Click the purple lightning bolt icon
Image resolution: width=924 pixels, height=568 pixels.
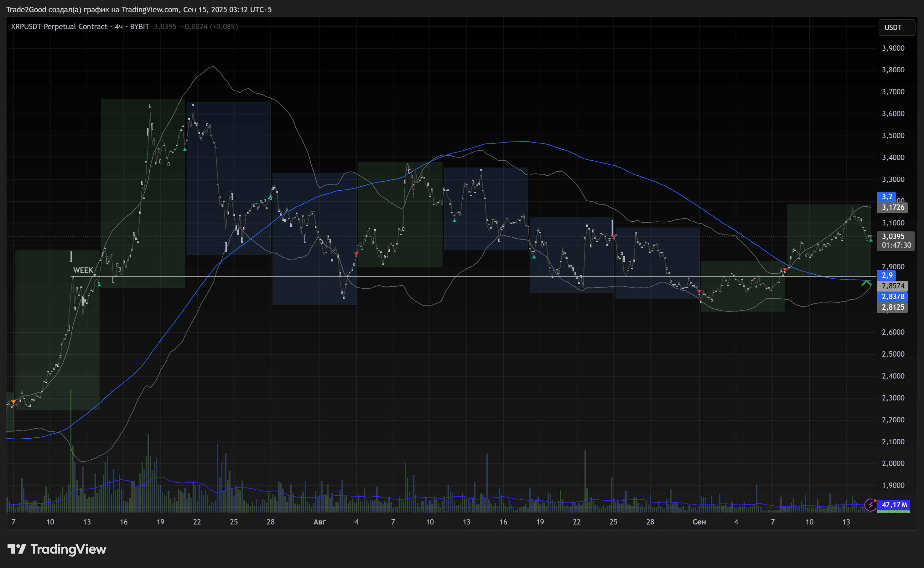click(x=870, y=505)
